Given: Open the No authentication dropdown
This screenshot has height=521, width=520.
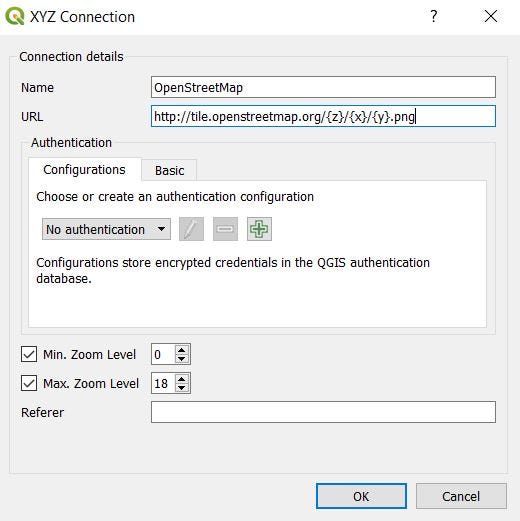Looking at the screenshot, I should click(x=106, y=229).
